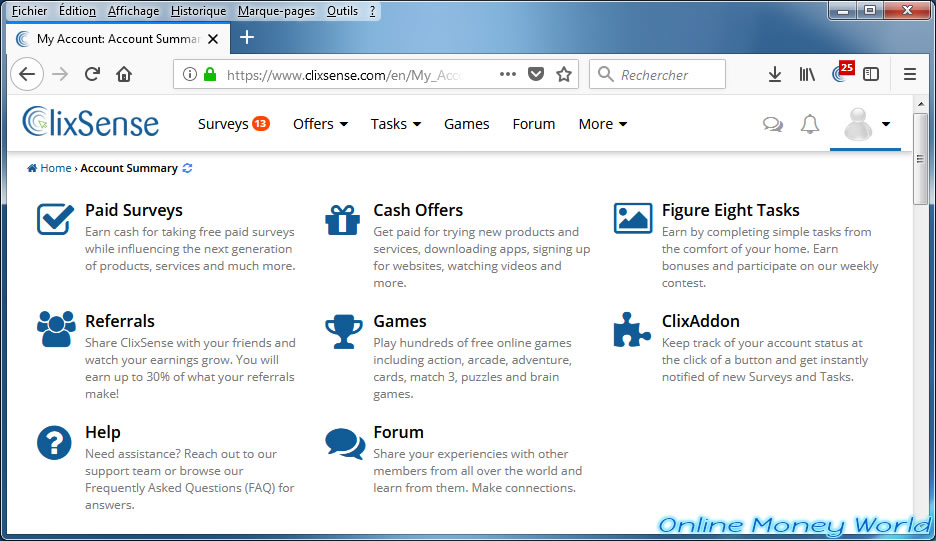Save page to Pocket icon
This screenshot has width=936, height=541.
point(535,74)
